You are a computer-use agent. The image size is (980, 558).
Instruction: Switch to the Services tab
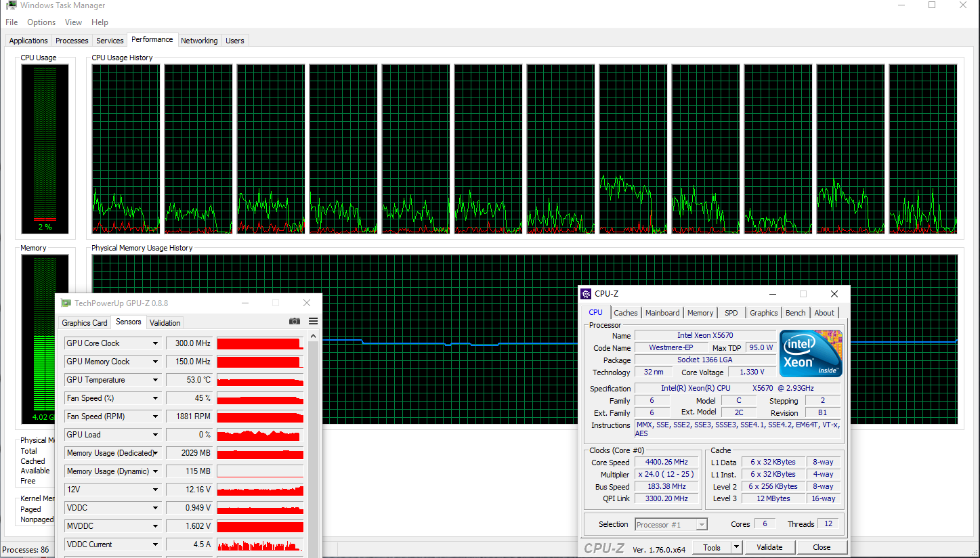pyautogui.click(x=110, y=41)
